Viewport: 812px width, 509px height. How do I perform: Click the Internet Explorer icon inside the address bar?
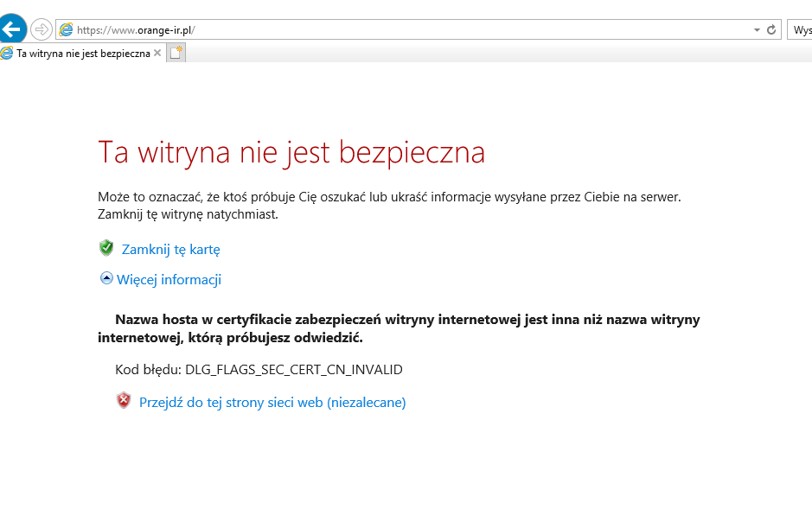tap(66, 29)
